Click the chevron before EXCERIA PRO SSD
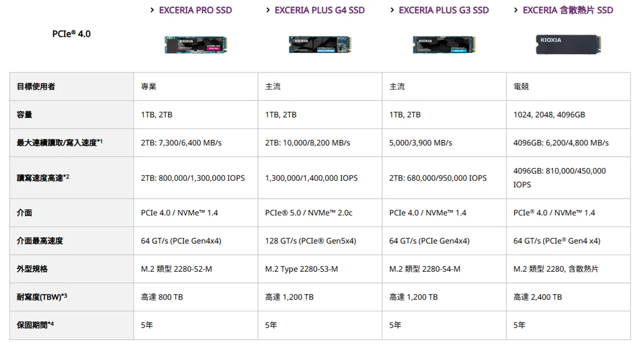This screenshot has width=644, height=351. [152, 10]
